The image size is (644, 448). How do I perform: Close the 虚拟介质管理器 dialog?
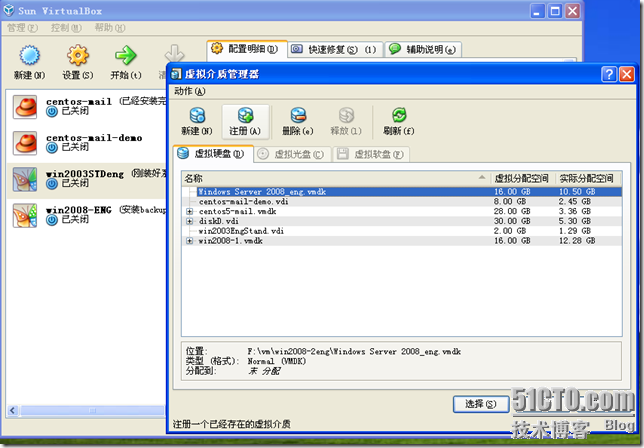coord(627,74)
